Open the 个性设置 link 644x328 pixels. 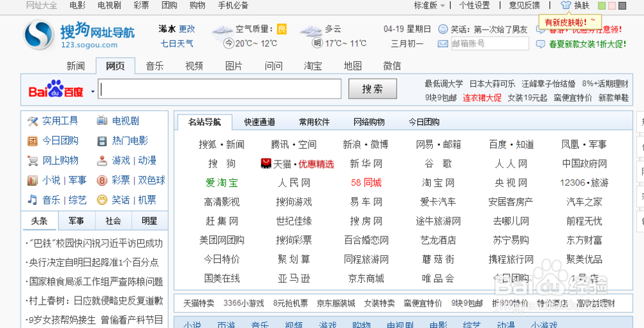point(475,5)
